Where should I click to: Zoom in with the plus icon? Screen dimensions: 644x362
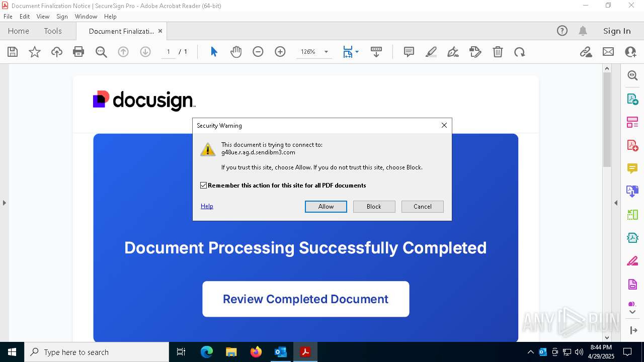coord(280,52)
